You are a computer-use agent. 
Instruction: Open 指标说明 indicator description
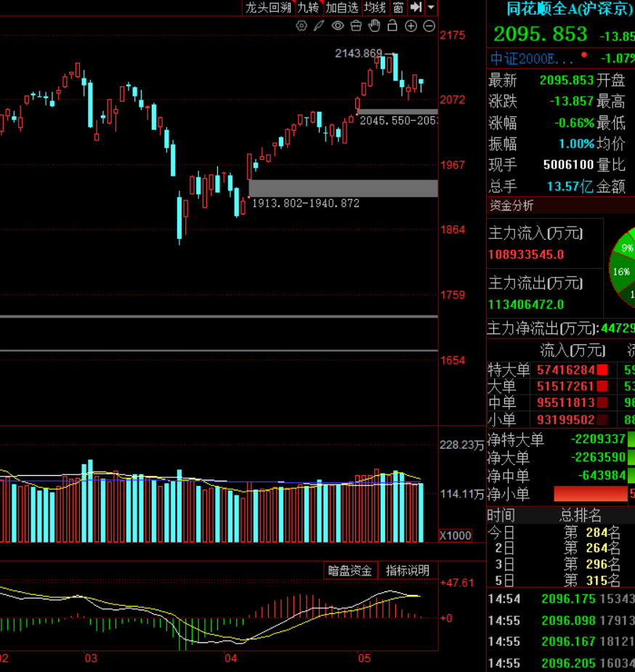point(408,571)
